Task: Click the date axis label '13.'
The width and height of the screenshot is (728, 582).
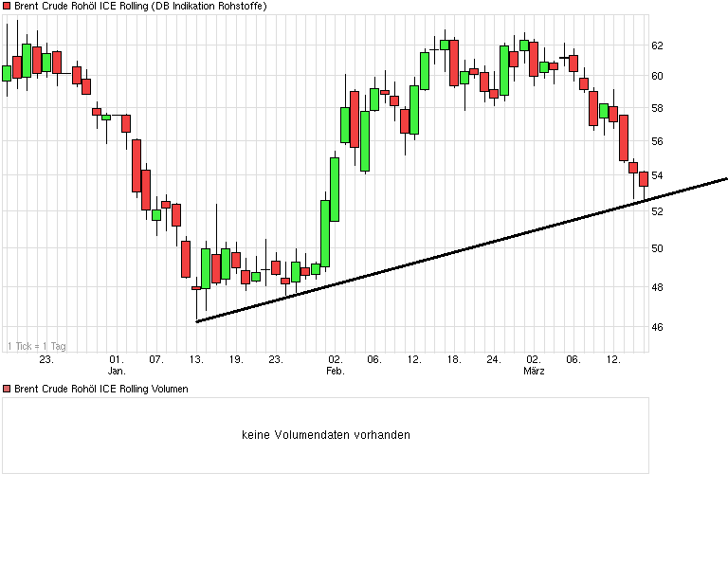Action: click(x=196, y=359)
